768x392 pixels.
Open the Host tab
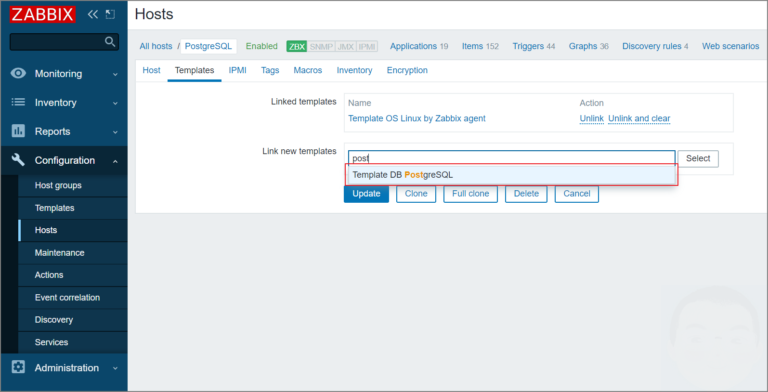click(151, 70)
